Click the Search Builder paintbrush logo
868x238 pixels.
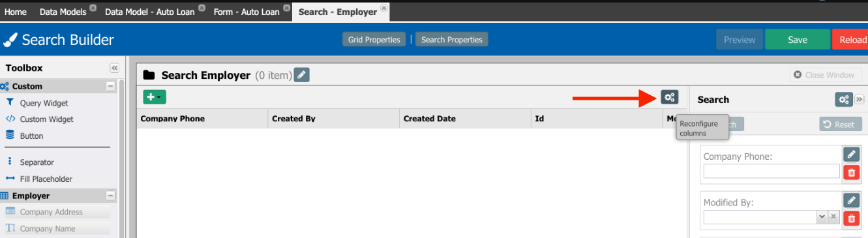10,40
